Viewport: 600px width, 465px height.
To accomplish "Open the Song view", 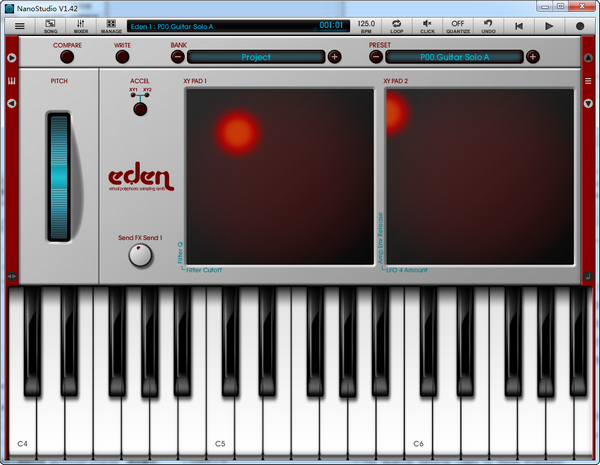I will point(50,25).
